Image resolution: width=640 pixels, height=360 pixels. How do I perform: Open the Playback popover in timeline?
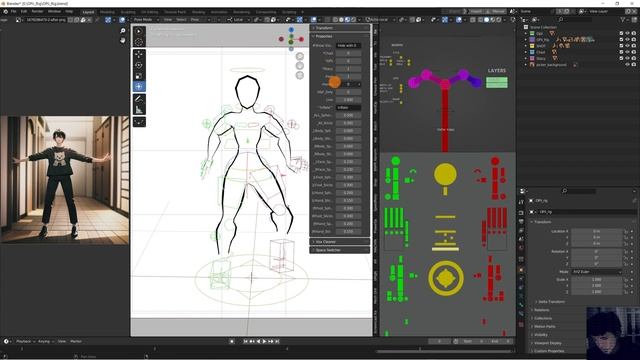26,341
